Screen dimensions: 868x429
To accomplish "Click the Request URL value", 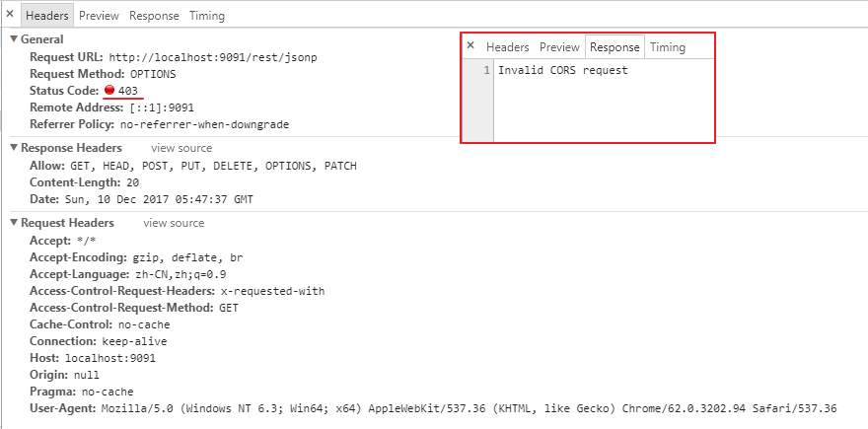I will pos(213,57).
